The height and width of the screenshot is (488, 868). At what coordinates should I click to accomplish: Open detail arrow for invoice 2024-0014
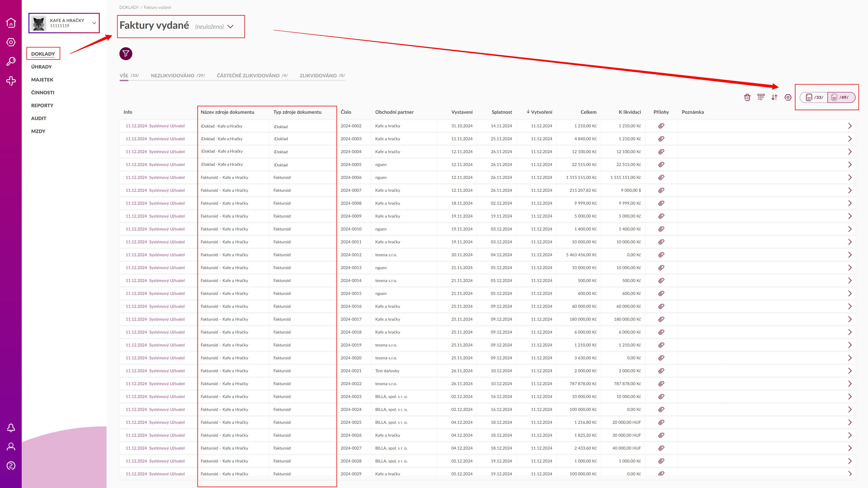point(850,281)
